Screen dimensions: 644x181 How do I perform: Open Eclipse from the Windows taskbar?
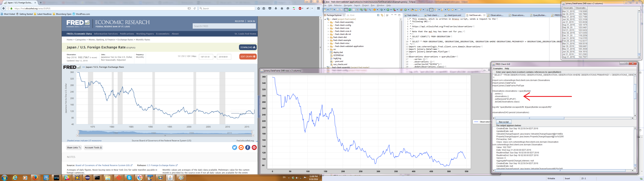88,178
